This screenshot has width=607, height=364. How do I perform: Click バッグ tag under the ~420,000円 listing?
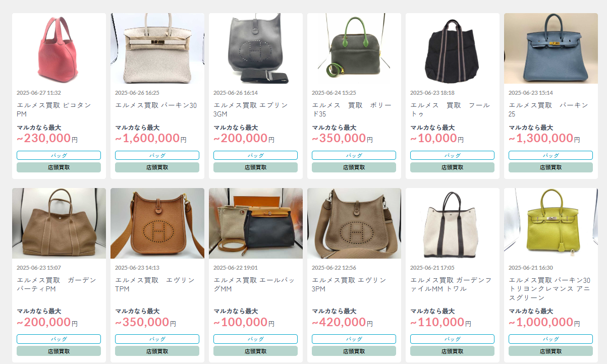coord(354,339)
